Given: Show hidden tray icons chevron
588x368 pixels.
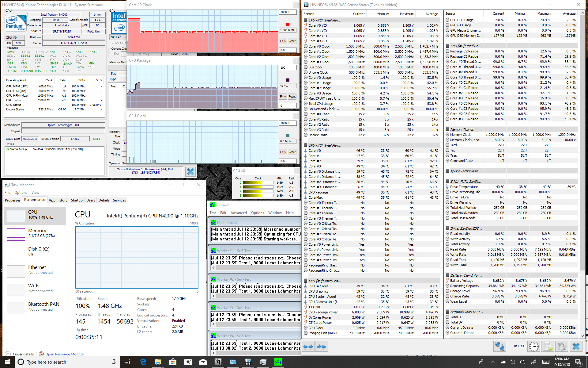Looking at the screenshot, I should coord(493,362).
